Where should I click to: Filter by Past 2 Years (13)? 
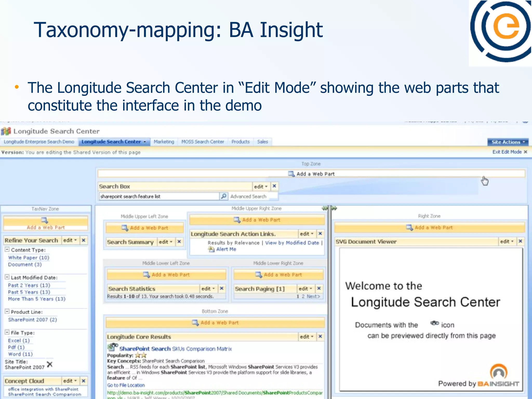[29, 285]
